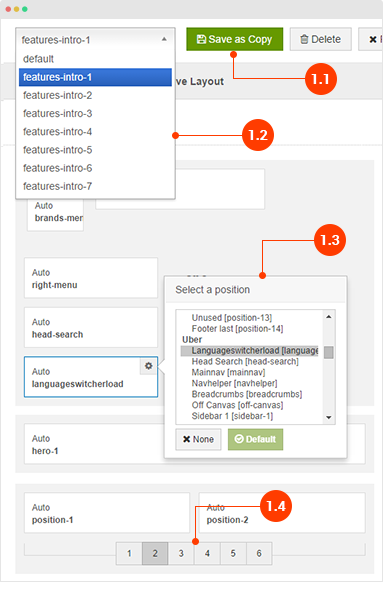Select column count 4 in the row
Image resolution: width=383 pixels, height=592 pixels.
click(207, 553)
